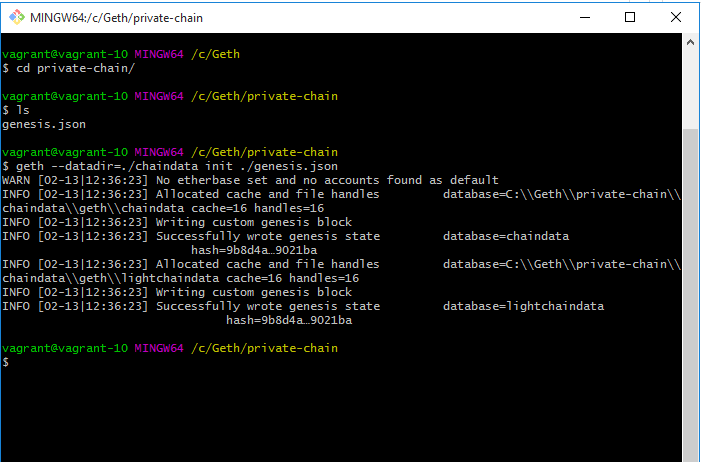Click 'chaindata\\geth\\chaindata cache=16 handles=16' line
The width and height of the screenshot is (701, 462).
[x=163, y=208]
